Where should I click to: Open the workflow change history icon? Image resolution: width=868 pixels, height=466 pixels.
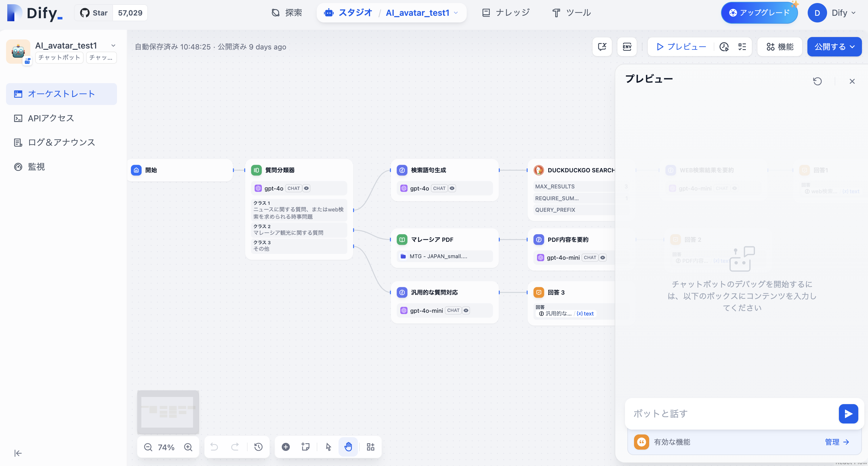click(x=259, y=447)
